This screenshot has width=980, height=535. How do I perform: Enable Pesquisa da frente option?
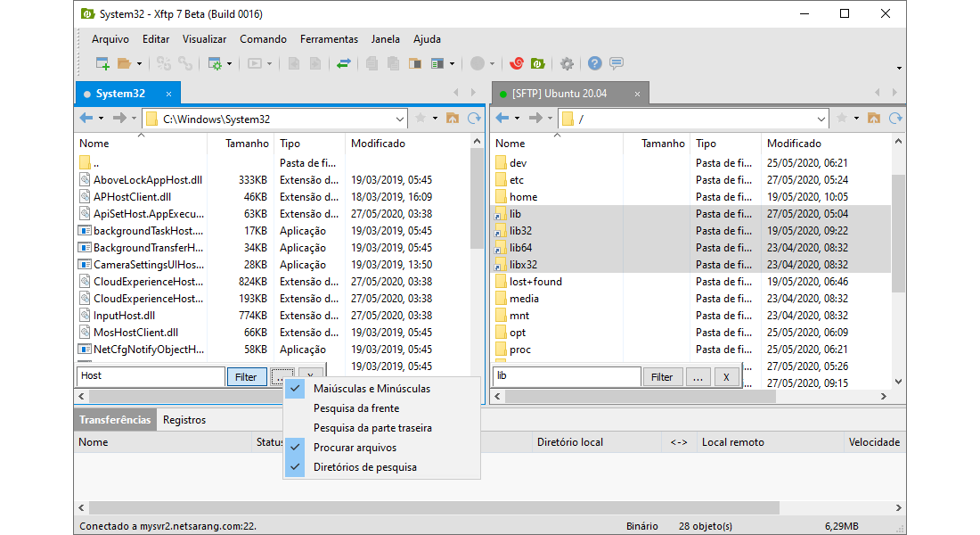tap(382, 408)
